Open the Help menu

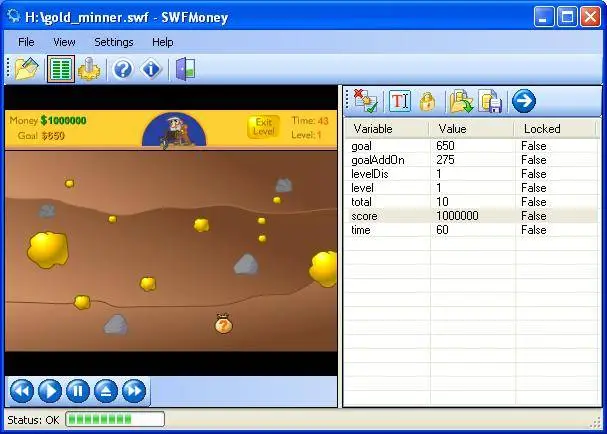(163, 42)
